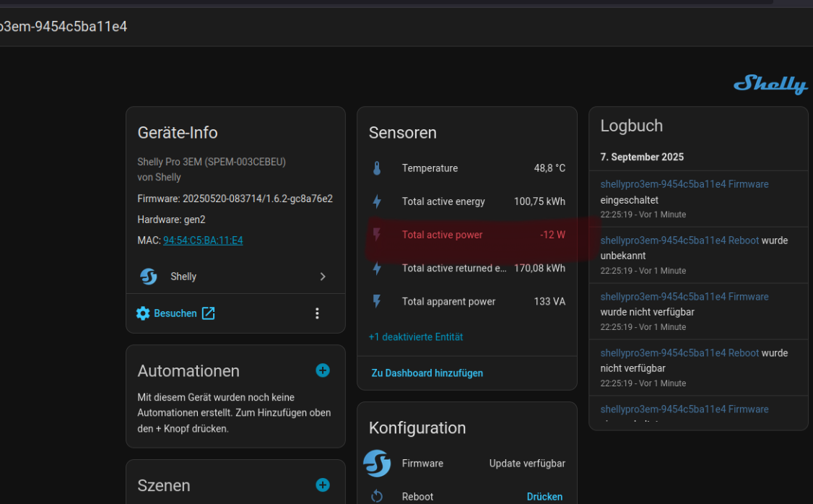Open the Reboot link of the 'nicht verfügbar' entry
Screen dimensions: 813x504
(x=679, y=352)
